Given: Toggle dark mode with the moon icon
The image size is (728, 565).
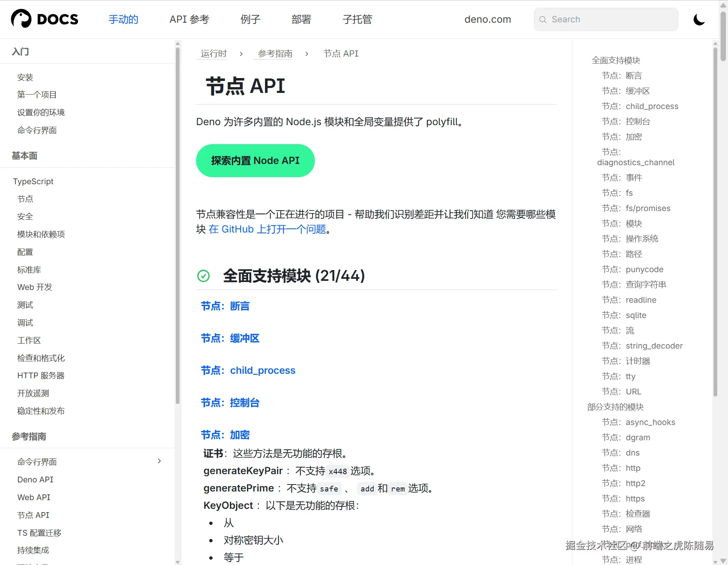Looking at the screenshot, I should pos(699,19).
